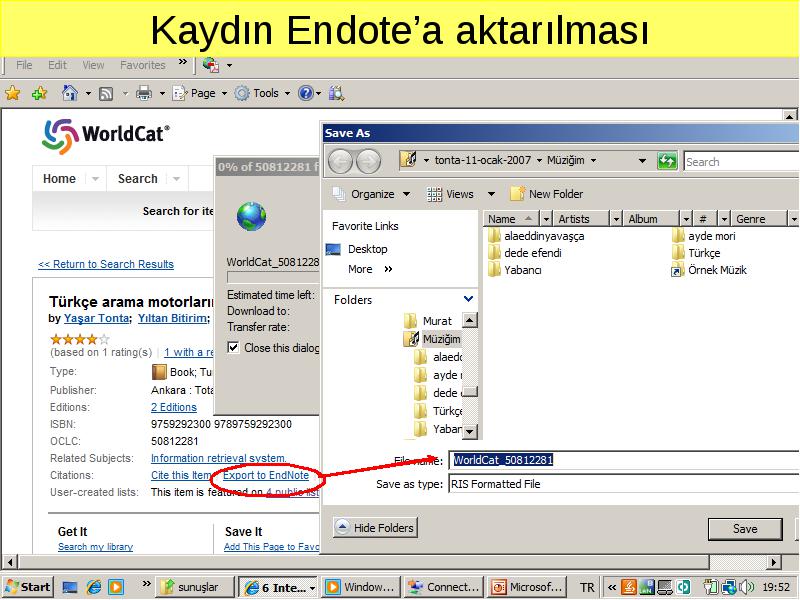Open the 2 Editions link
Screen dimensions: 800x600
coord(173,407)
